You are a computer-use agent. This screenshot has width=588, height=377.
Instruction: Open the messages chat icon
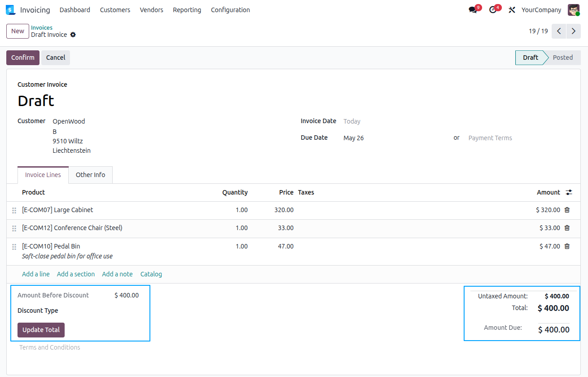[473, 10]
